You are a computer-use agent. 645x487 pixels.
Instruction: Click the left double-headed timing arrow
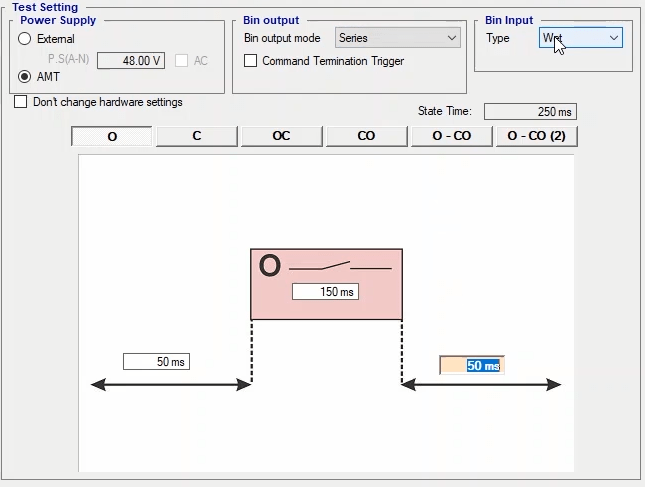coord(170,385)
